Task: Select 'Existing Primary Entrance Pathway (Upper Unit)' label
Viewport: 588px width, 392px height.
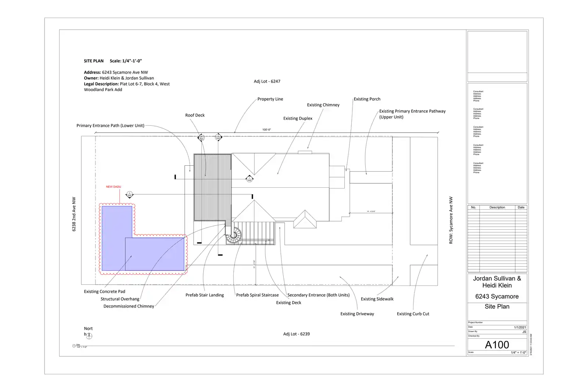Action: (412, 114)
